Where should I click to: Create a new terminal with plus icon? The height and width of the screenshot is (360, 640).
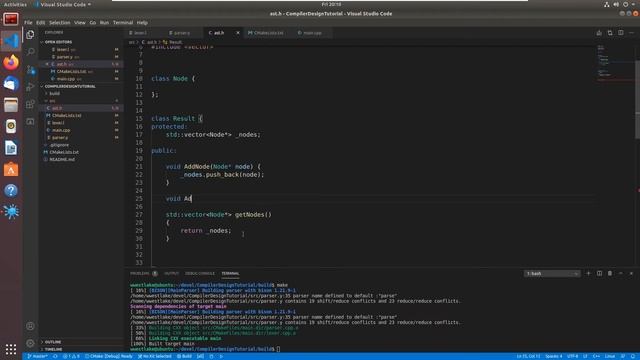tap(588, 273)
